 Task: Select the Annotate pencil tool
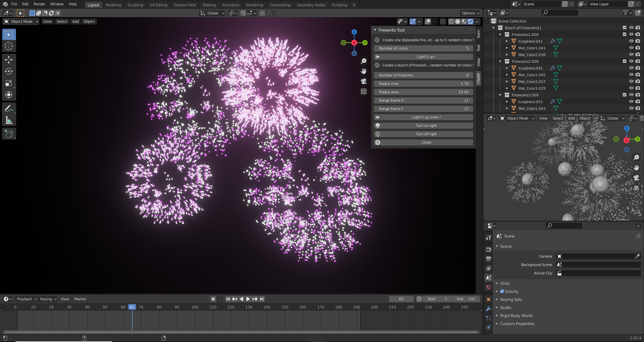click(x=9, y=109)
